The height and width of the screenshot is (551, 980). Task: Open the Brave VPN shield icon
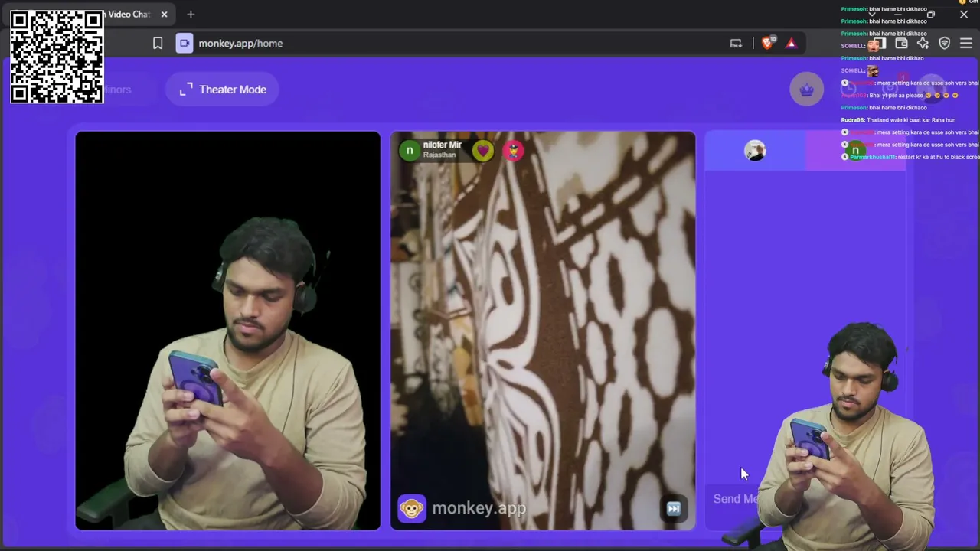pyautogui.click(x=944, y=44)
